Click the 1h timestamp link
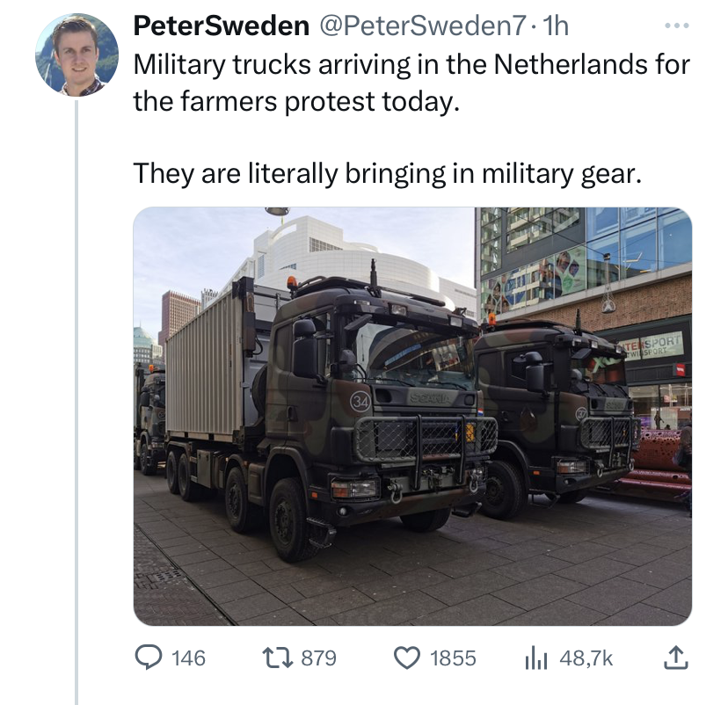This screenshot has width=728, height=705. 556,25
